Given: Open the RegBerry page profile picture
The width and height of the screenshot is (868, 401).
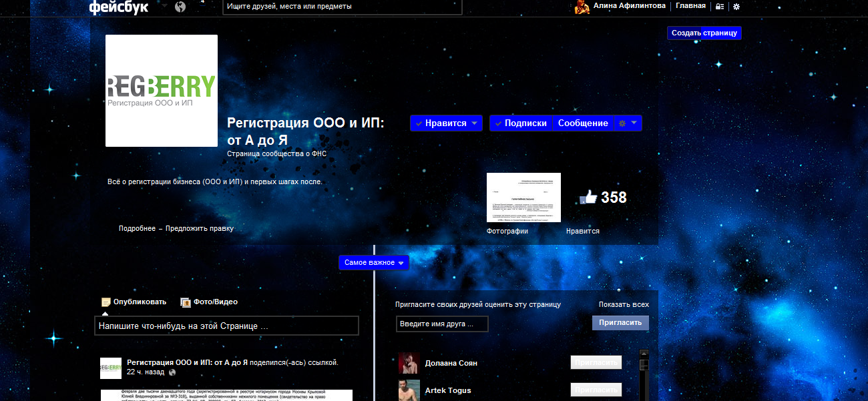Looking at the screenshot, I should [x=162, y=91].
